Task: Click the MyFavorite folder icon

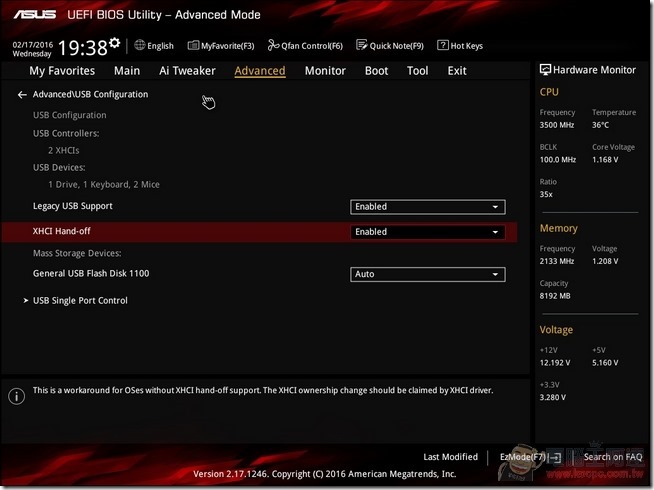Action: point(193,45)
